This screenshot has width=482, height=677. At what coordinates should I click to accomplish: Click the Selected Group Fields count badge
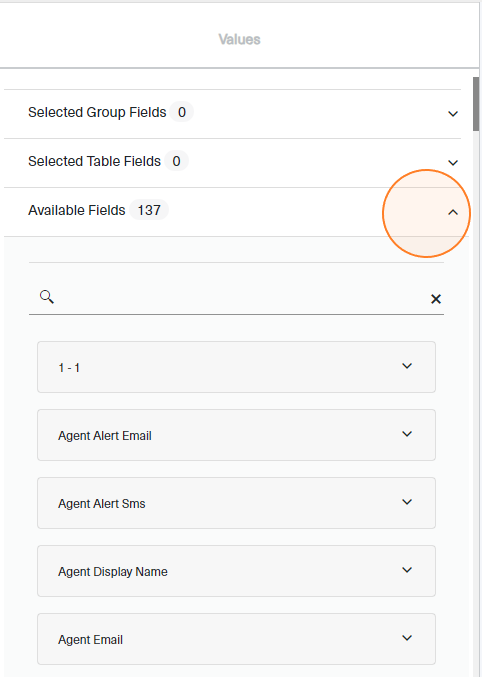click(181, 112)
